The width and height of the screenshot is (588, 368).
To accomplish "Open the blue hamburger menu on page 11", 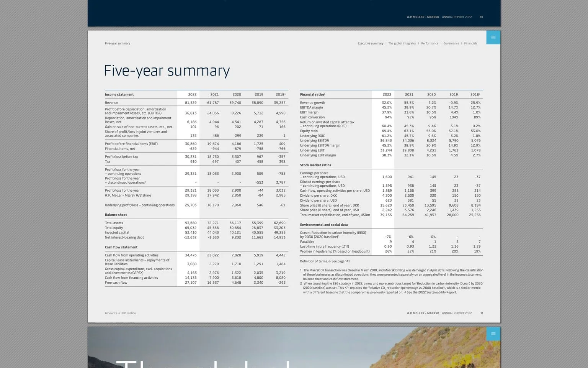I will (x=493, y=37).
